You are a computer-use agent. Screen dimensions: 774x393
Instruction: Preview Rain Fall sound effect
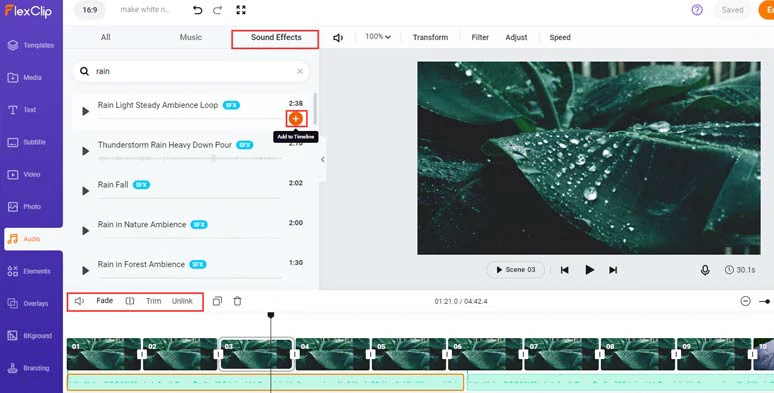[x=85, y=191]
